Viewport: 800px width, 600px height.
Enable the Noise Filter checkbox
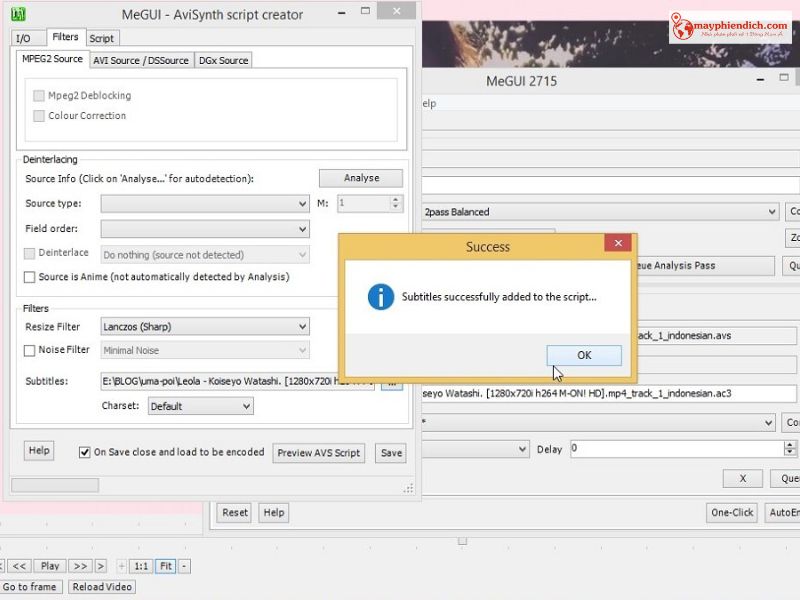pyautogui.click(x=27, y=350)
